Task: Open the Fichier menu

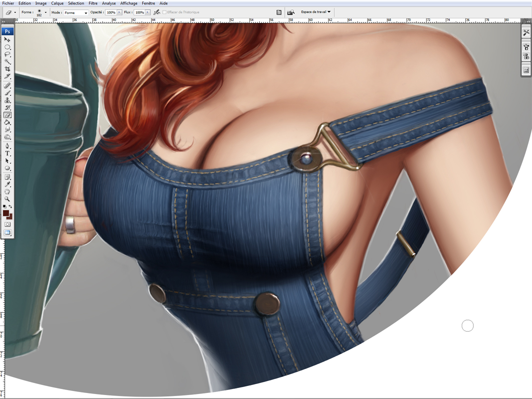Action: tap(8, 3)
